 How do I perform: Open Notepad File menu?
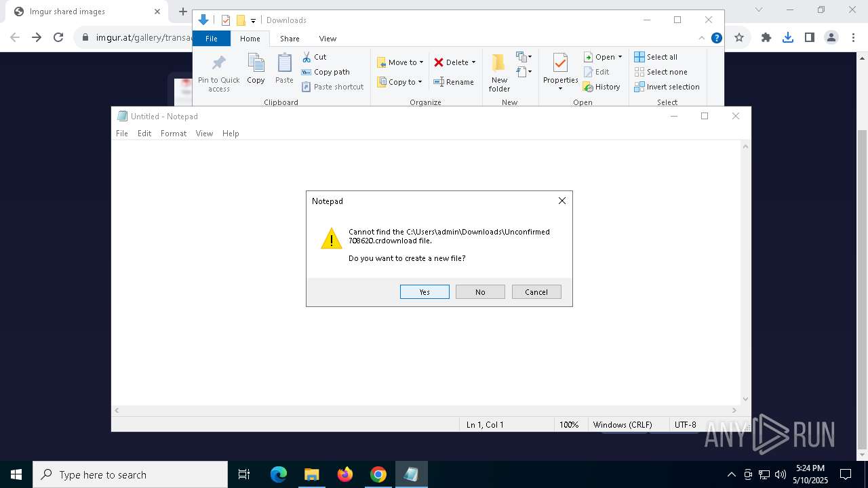tap(122, 134)
